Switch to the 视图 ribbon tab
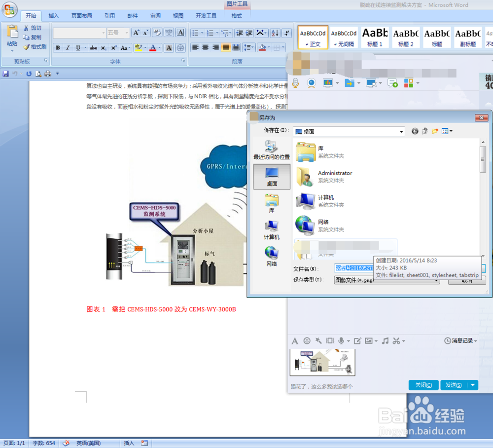 coord(178,16)
